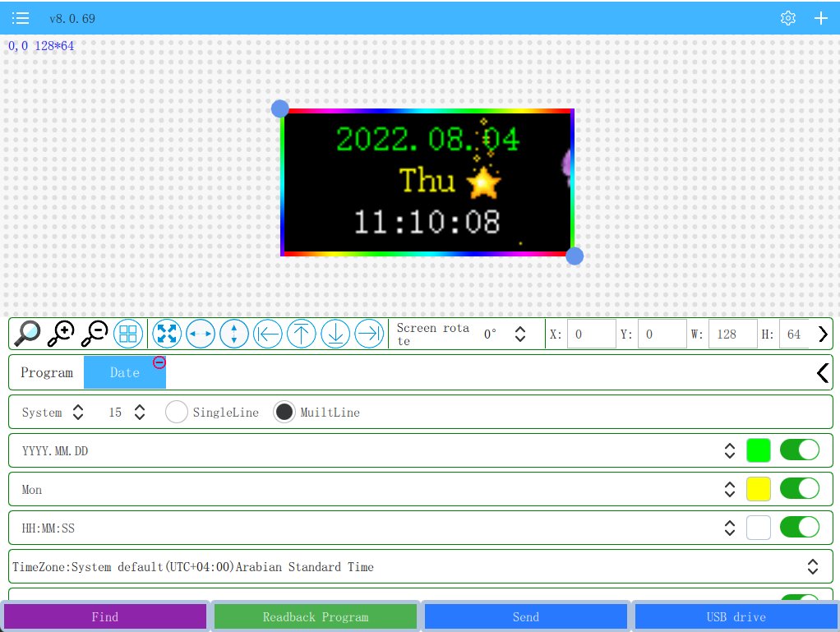840x632 pixels.
Task: Stretch area horizontally
Action: coord(201,334)
